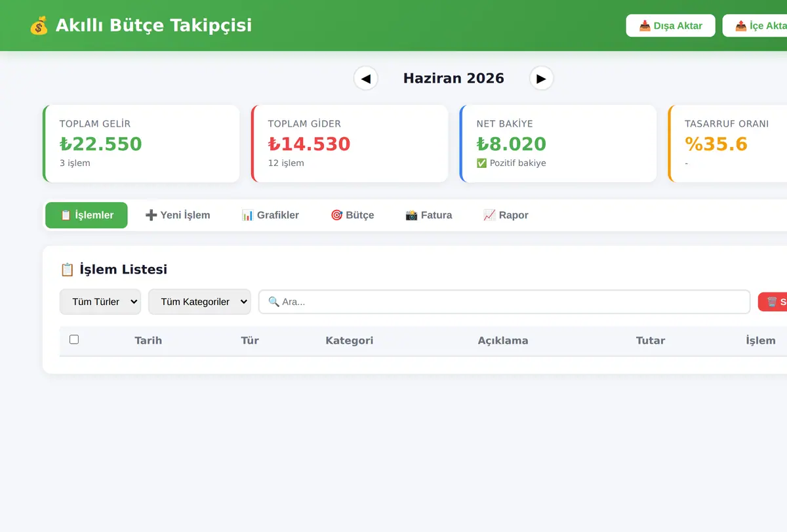
Task: Click the Kategori column header
Action: [350, 340]
